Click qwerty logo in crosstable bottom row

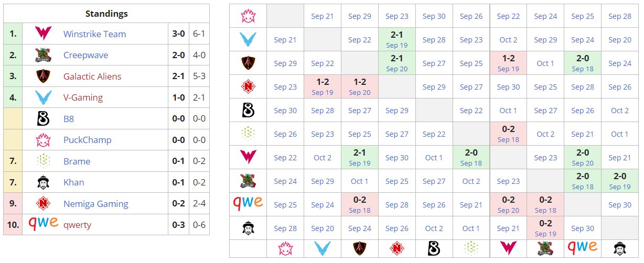click(x=583, y=247)
